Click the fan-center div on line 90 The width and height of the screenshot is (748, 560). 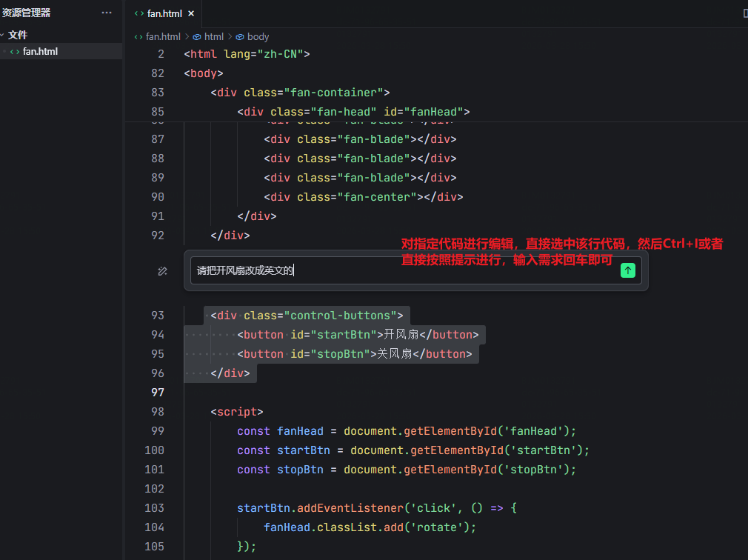[x=364, y=196]
